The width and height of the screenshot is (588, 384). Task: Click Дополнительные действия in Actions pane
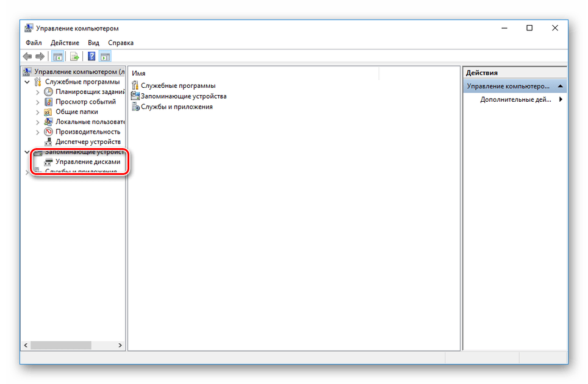pos(515,99)
